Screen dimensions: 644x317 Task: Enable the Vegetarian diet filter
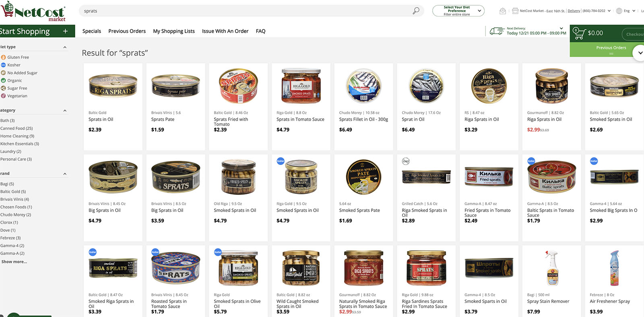[14, 96]
